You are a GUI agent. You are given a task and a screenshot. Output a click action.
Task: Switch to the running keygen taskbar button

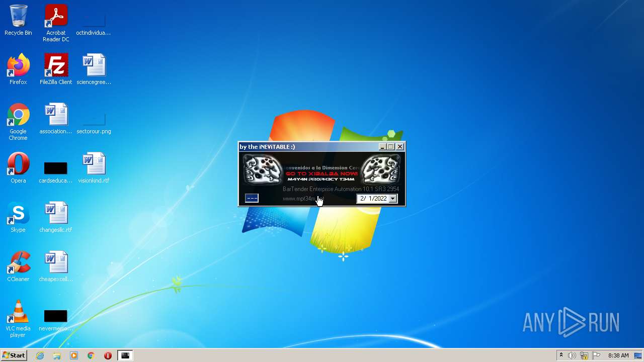coord(125,355)
